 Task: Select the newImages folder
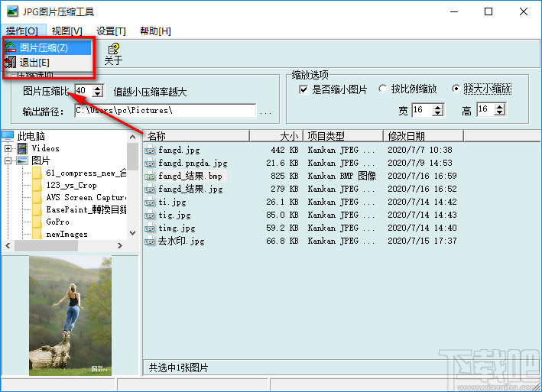tap(67, 234)
